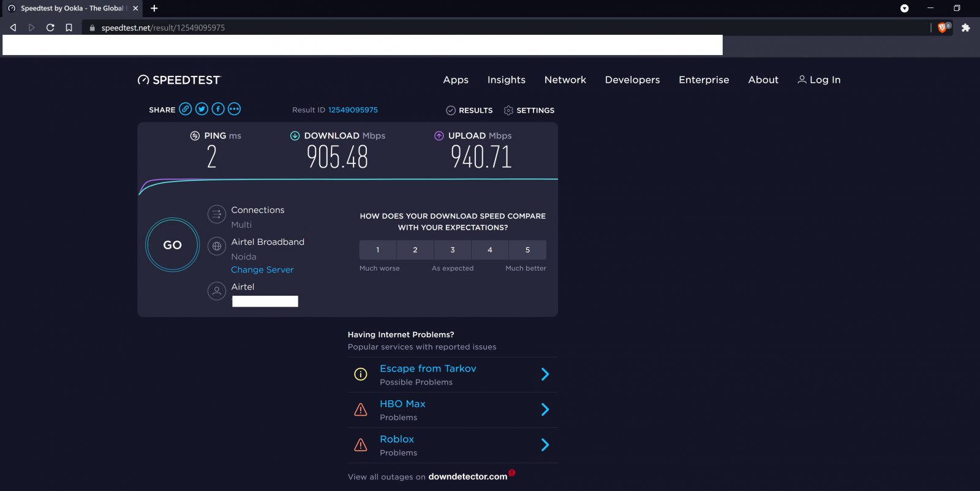980x491 pixels.
Task: Visit downdetector.com link
Action: 467,476
